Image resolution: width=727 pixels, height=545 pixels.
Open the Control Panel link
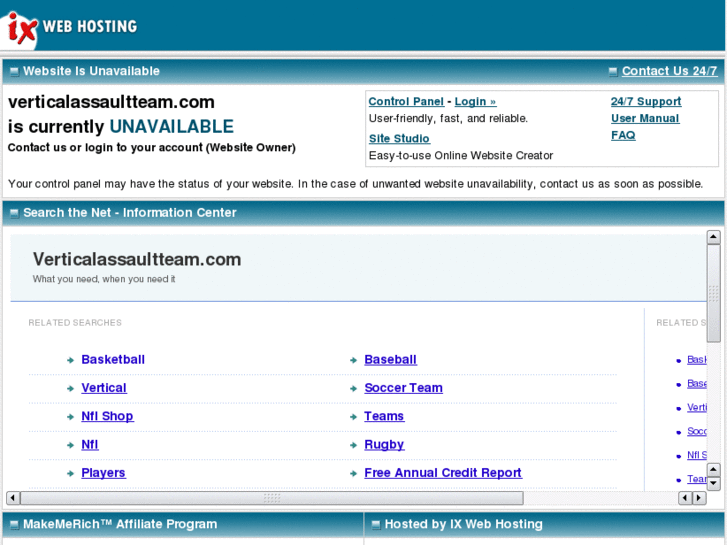click(406, 102)
